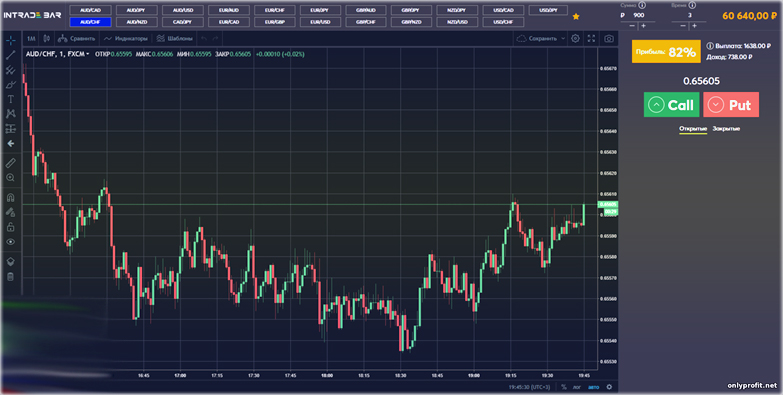Select the USD/CHF currency pair
Image resolution: width=783 pixels, height=395 pixels.
click(503, 22)
